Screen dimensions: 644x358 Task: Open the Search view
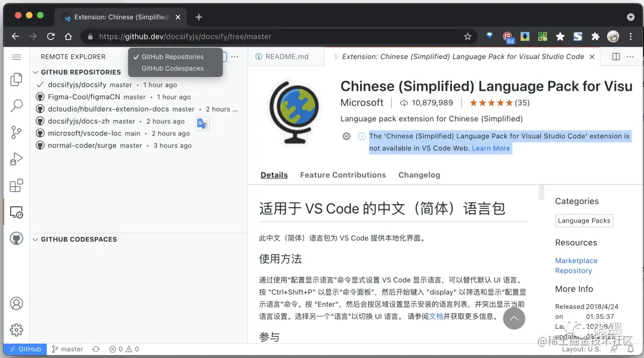17,106
